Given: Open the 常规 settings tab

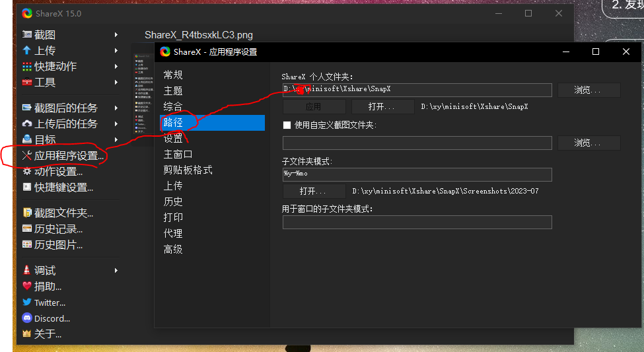Looking at the screenshot, I should point(212,75).
